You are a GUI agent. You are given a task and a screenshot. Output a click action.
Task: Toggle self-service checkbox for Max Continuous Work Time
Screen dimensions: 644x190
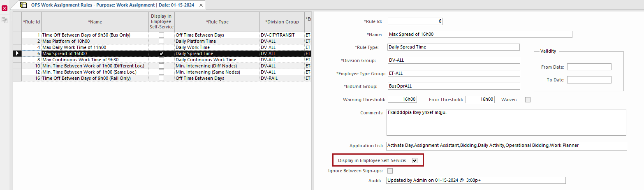coord(161,60)
